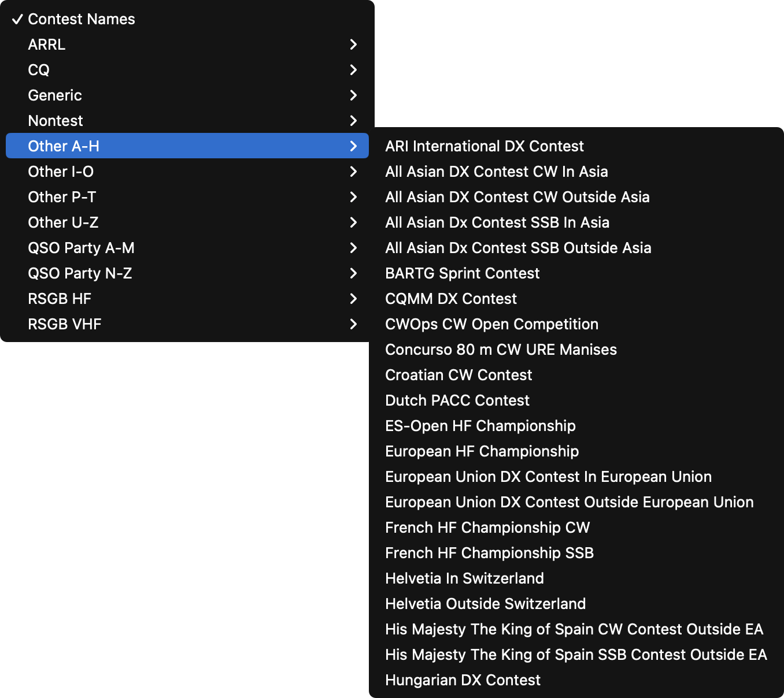This screenshot has height=698, width=784.
Task: Select European HF Championship
Action: [x=576, y=451]
